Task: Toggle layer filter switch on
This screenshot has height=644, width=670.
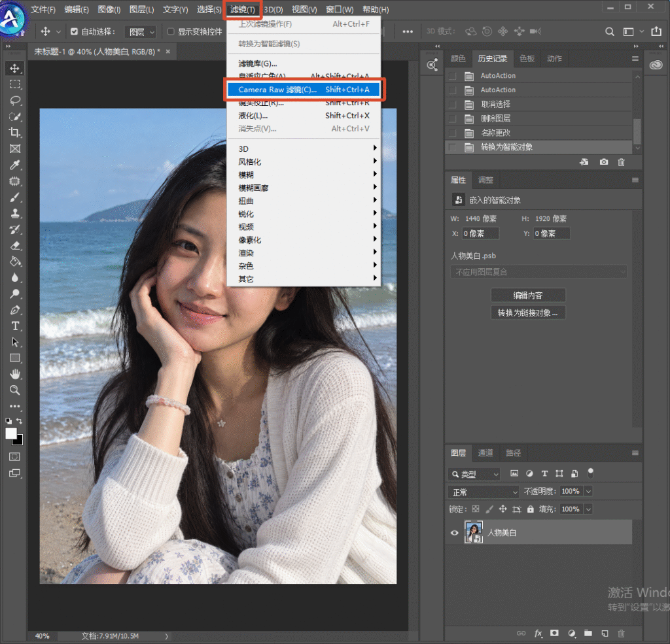Action: pos(591,473)
